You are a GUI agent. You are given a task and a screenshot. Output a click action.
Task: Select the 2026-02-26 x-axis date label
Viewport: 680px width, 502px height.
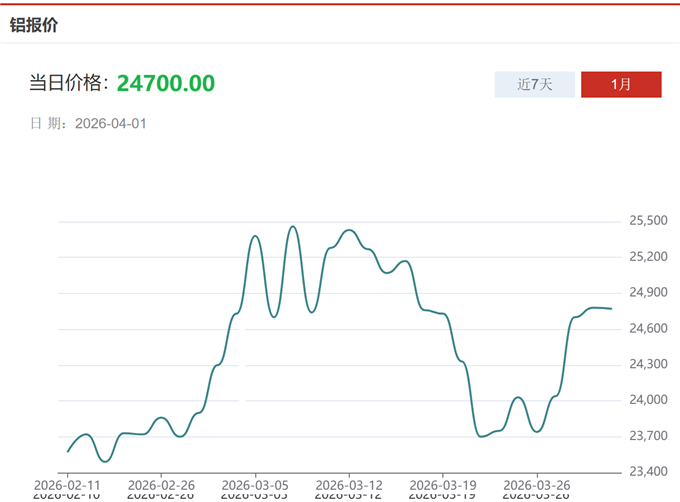tap(161, 482)
